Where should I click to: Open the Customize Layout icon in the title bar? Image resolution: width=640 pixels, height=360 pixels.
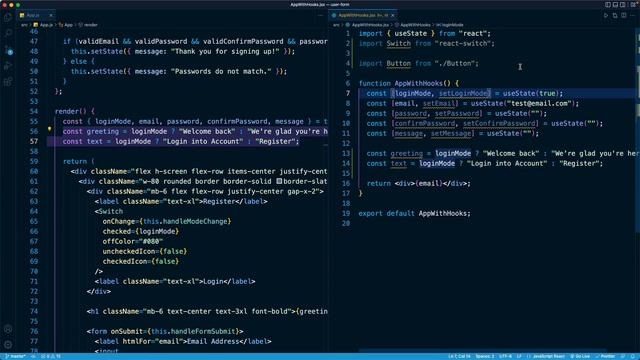coord(633,4)
